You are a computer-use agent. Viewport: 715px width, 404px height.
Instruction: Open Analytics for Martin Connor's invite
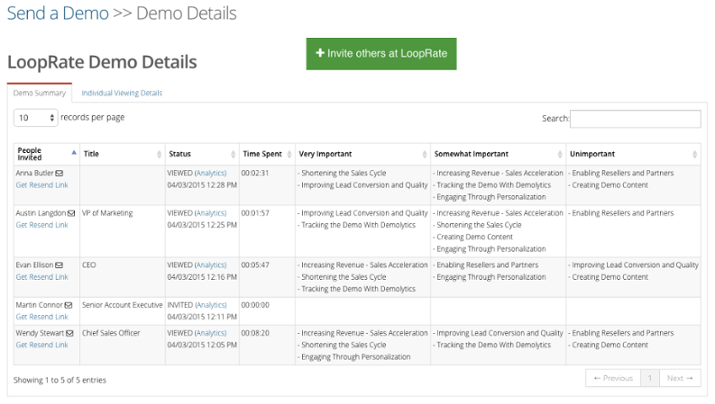coord(211,305)
